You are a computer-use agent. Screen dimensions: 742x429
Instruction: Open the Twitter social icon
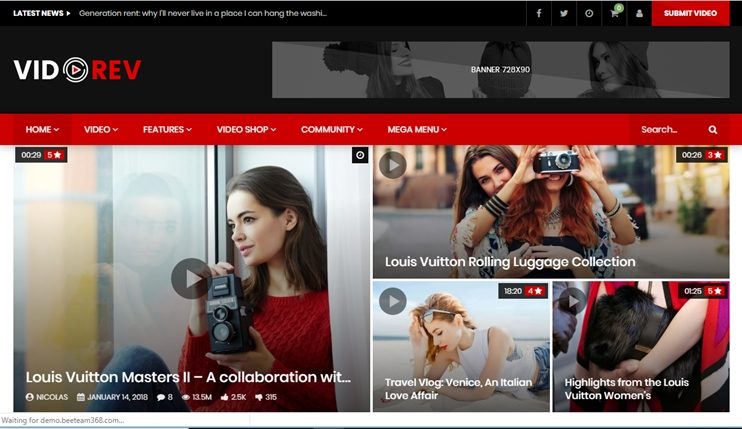point(564,13)
